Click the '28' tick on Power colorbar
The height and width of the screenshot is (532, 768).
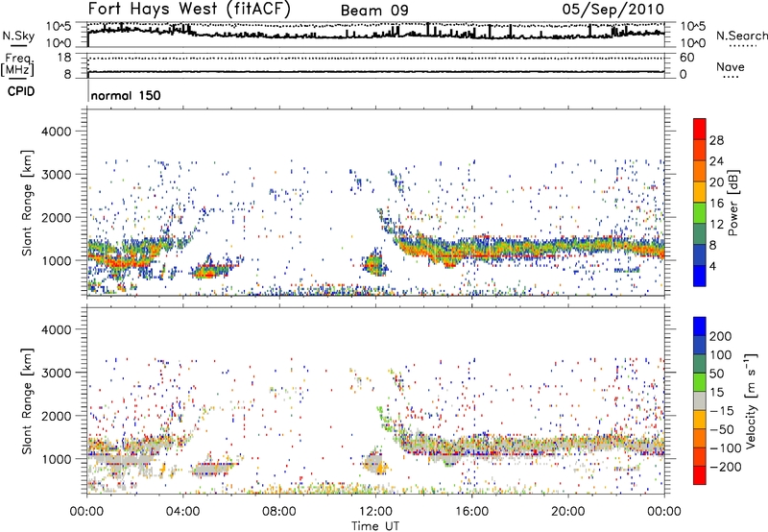pos(716,140)
